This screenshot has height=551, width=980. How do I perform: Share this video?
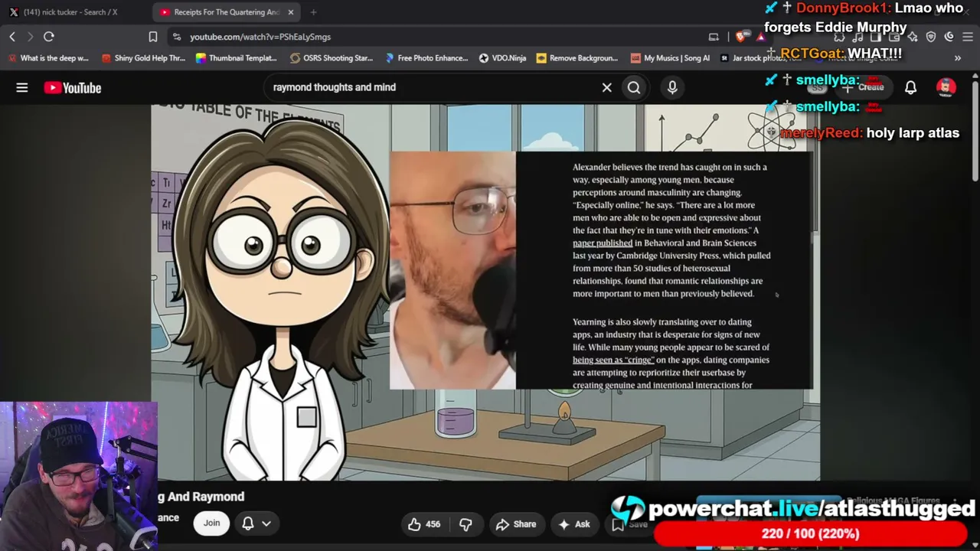coord(516,524)
